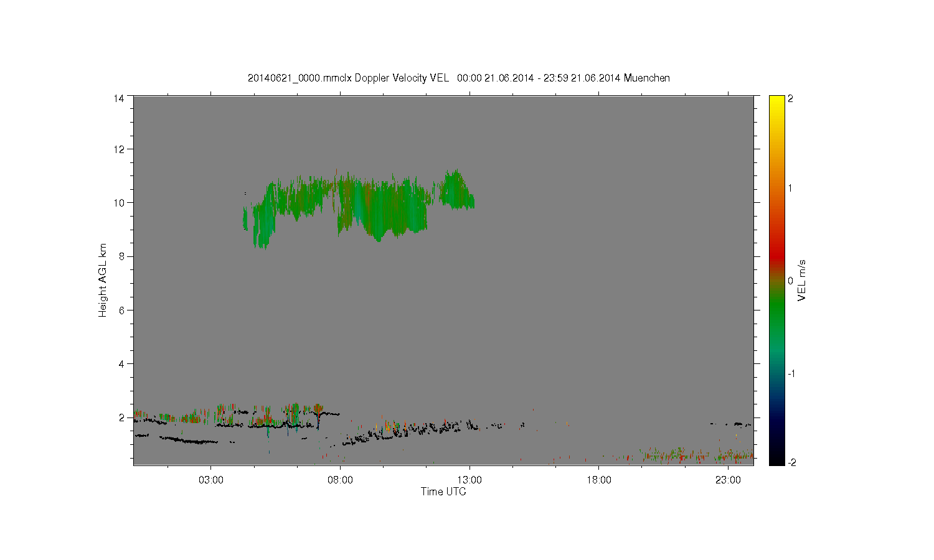This screenshot has width=934, height=560.
Task: Click the 23:00 time tick label
Action: 728,480
